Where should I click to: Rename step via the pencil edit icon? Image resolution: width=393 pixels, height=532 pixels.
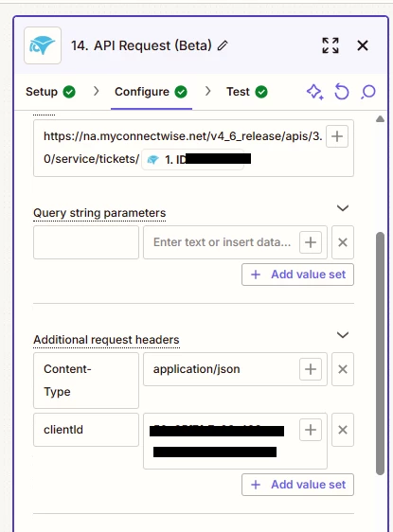(x=223, y=45)
